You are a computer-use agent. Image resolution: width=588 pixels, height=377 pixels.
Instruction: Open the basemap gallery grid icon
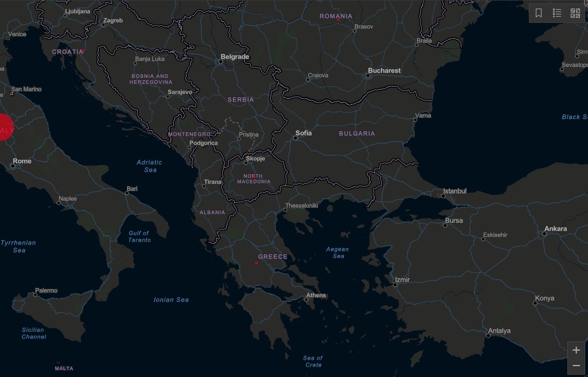[x=575, y=13]
